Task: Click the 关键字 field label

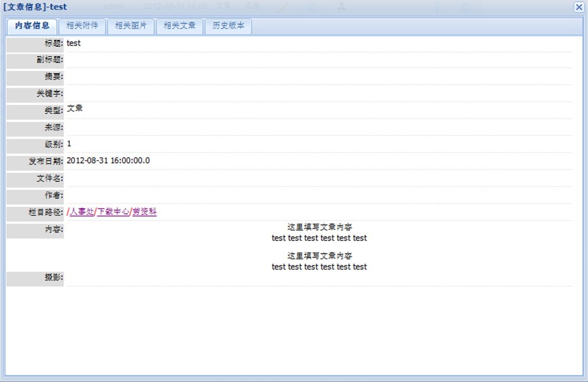Action: [50, 94]
